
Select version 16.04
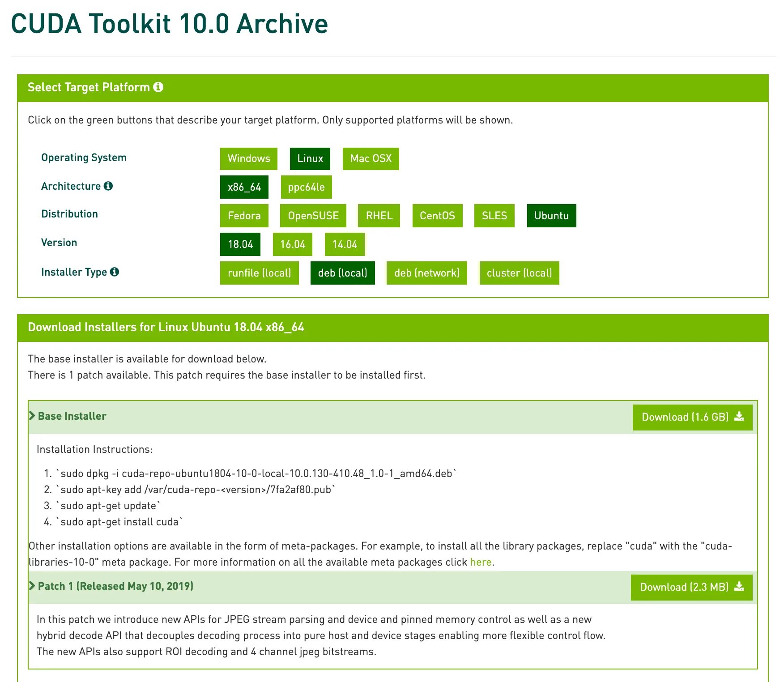click(293, 244)
